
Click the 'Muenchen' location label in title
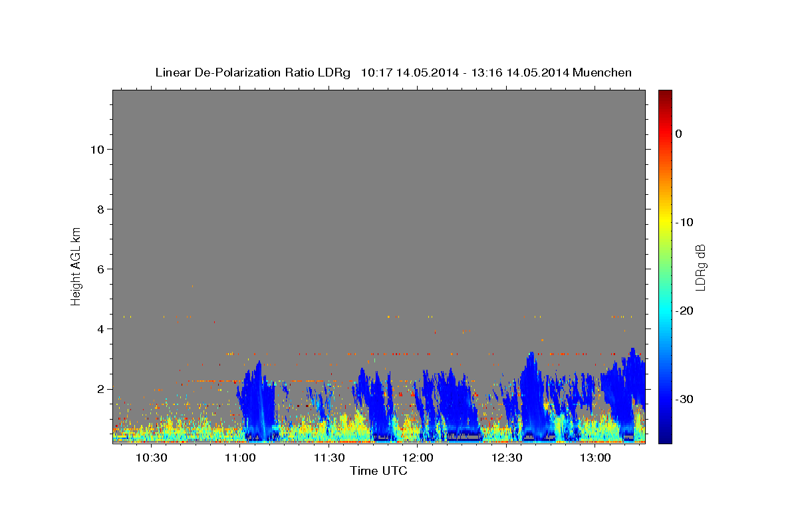click(602, 72)
